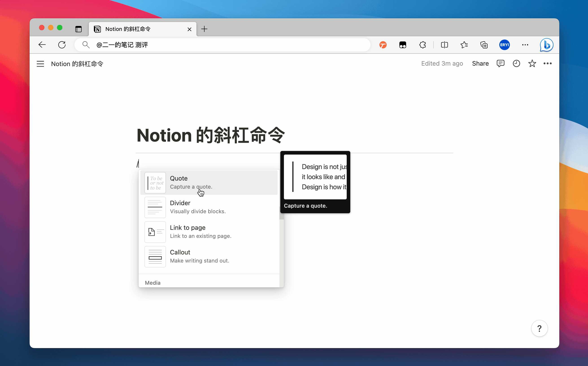
Task: Select Callout from slash menu
Action: pos(209,257)
